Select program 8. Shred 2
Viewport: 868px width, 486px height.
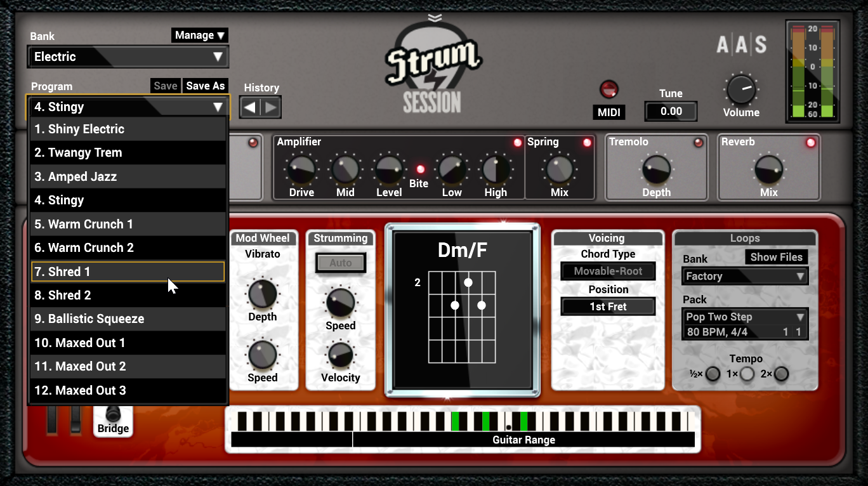coord(128,295)
